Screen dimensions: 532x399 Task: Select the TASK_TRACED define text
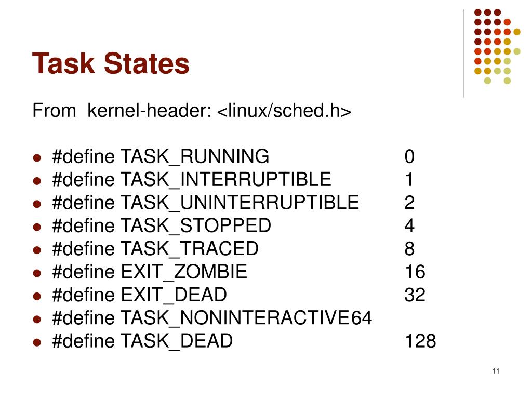click(x=155, y=249)
